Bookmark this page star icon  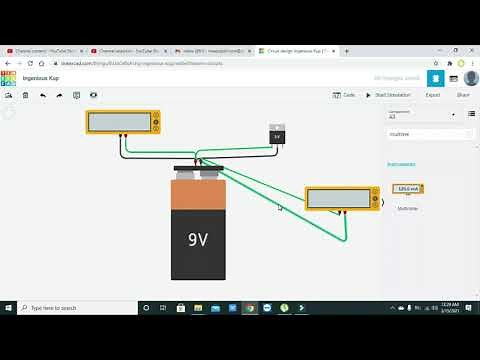click(x=436, y=63)
